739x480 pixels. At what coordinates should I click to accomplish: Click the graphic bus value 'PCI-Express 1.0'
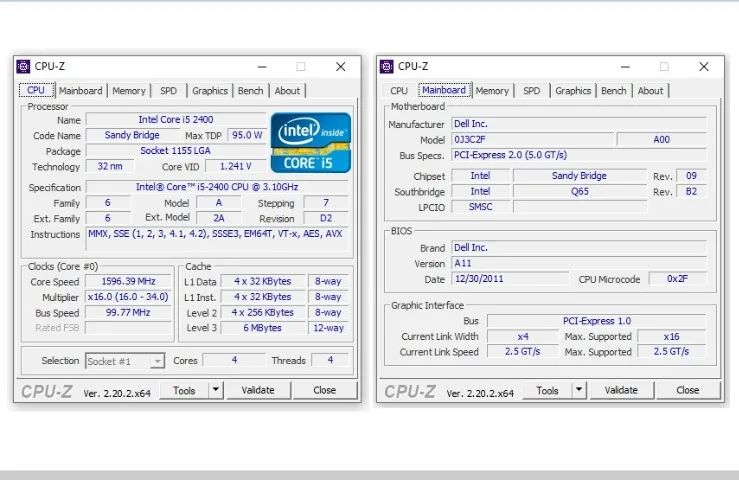point(597,321)
